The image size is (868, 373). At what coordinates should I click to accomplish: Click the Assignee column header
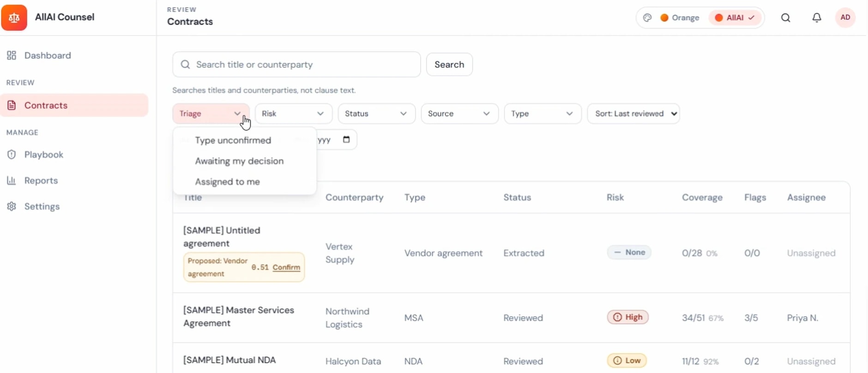click(807, 198)
